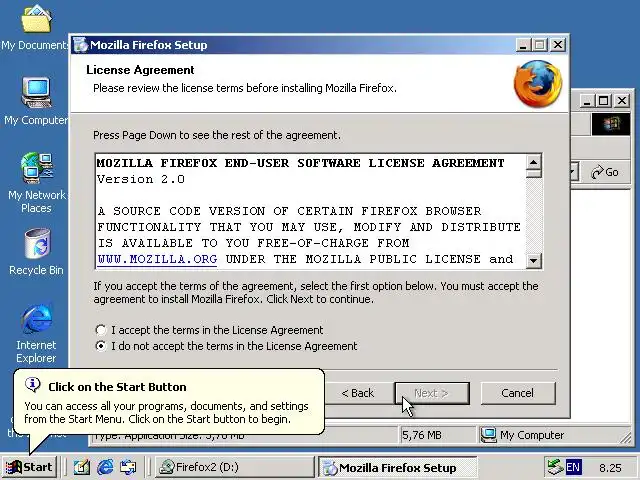Click the Windows logo in background window
The height and width of the screenshot is (480, 640).
coord(611,124)
